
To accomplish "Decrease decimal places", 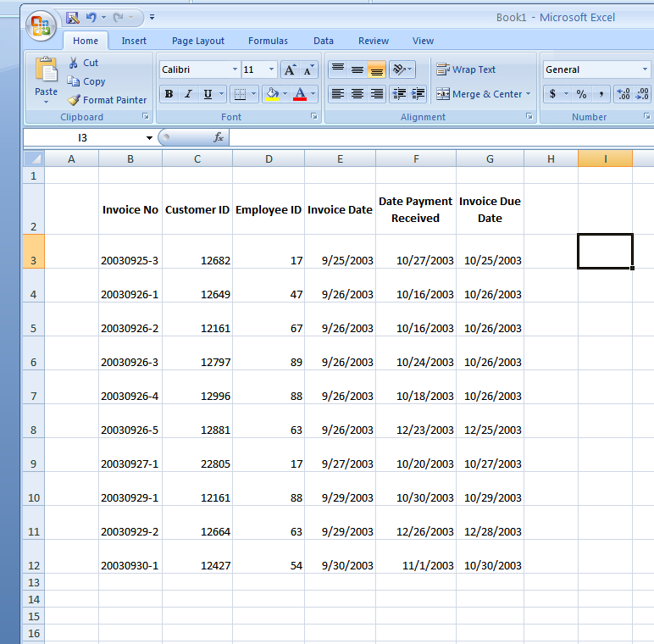I will pos(642,94).
